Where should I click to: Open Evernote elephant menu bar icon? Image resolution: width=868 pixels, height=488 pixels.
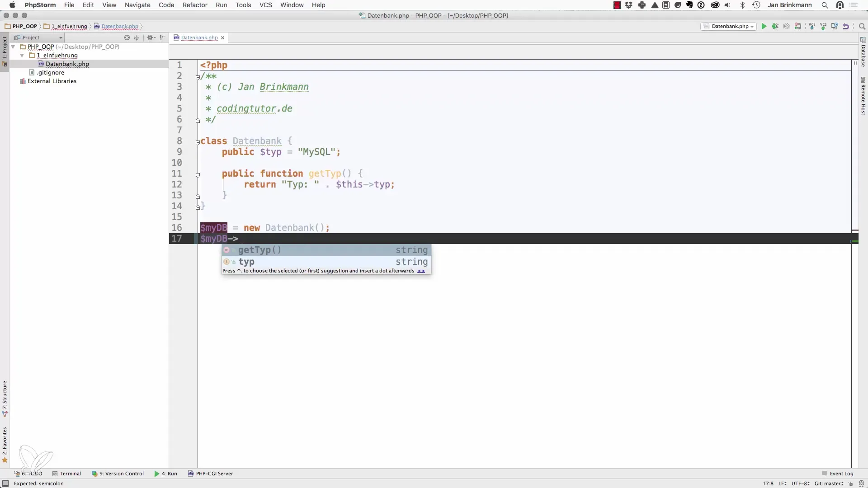(x=689, y=5)
